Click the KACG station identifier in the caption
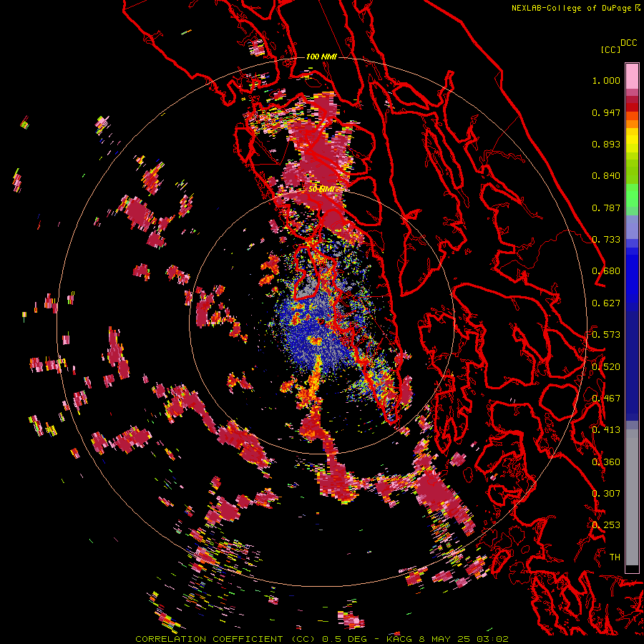This screenshot has height=644, width=644. point(399,639)
